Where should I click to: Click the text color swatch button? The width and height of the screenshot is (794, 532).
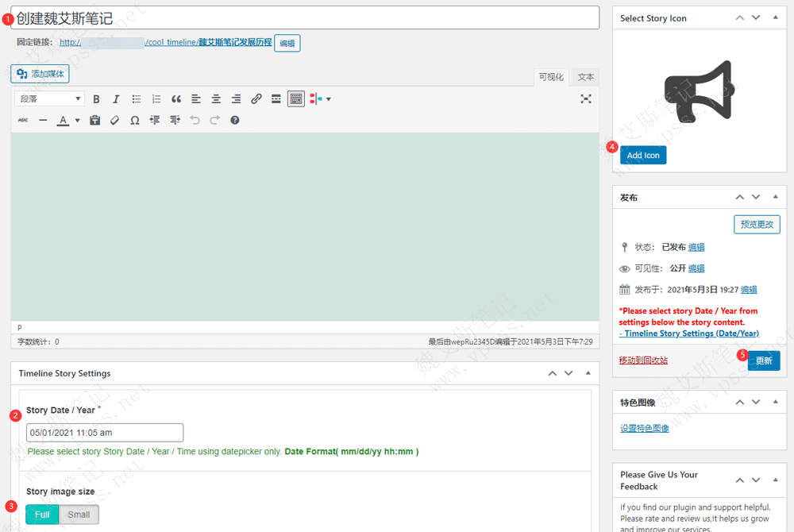(63, 121)
